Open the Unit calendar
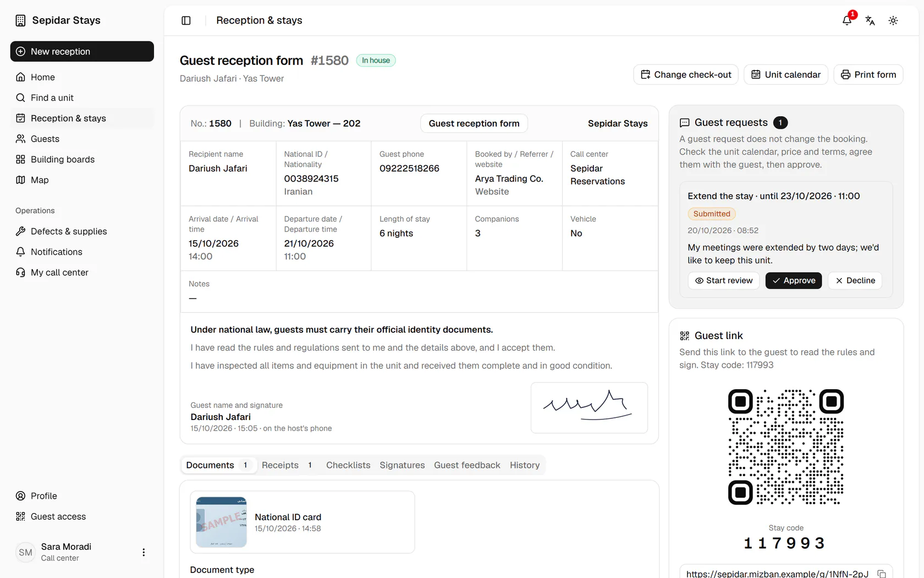Viewport: 924px width, 578px height. click(x=786, y=74)
